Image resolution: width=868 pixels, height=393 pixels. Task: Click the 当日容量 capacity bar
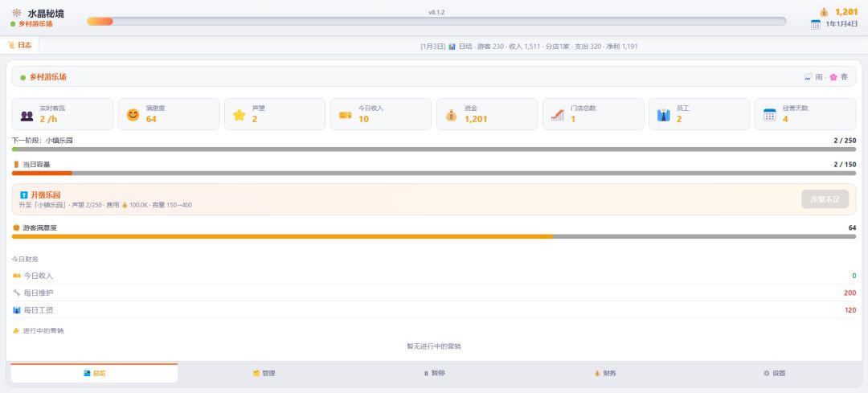coord(434,174)
